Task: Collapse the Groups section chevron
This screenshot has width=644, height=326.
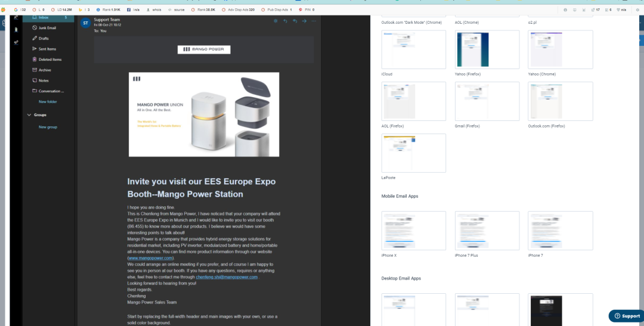Action: click(29, 115)
